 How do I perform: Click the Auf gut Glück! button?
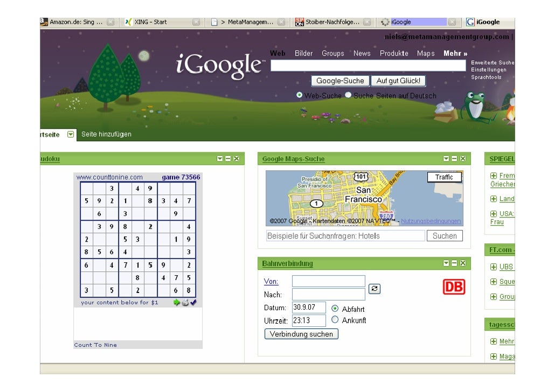398,81
